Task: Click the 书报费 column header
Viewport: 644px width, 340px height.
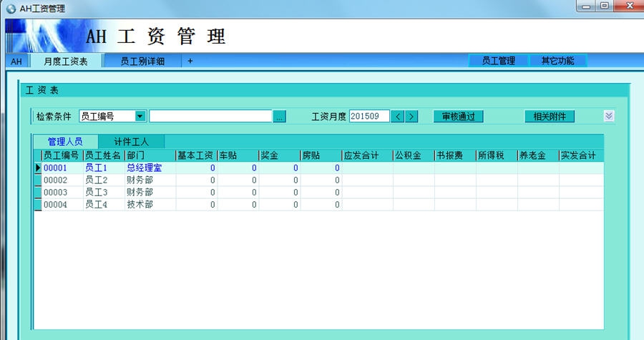Action: pyautogui.click(x=455, y=155)
